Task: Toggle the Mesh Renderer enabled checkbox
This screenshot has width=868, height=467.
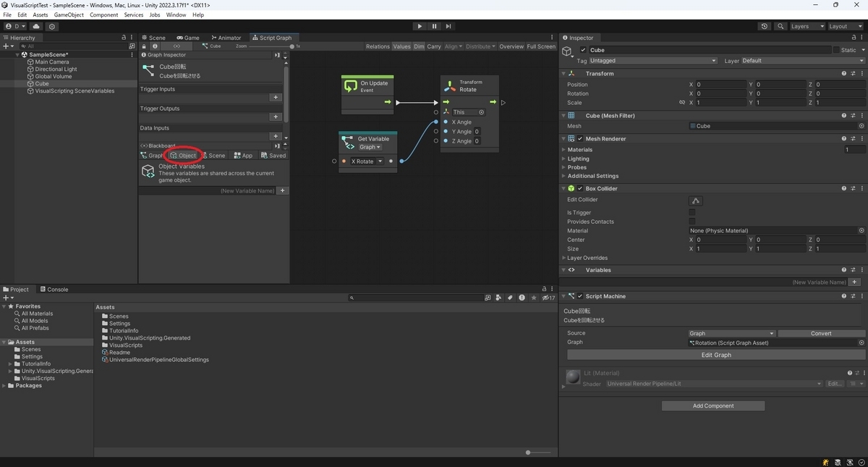Action: [x=580, y=138]
